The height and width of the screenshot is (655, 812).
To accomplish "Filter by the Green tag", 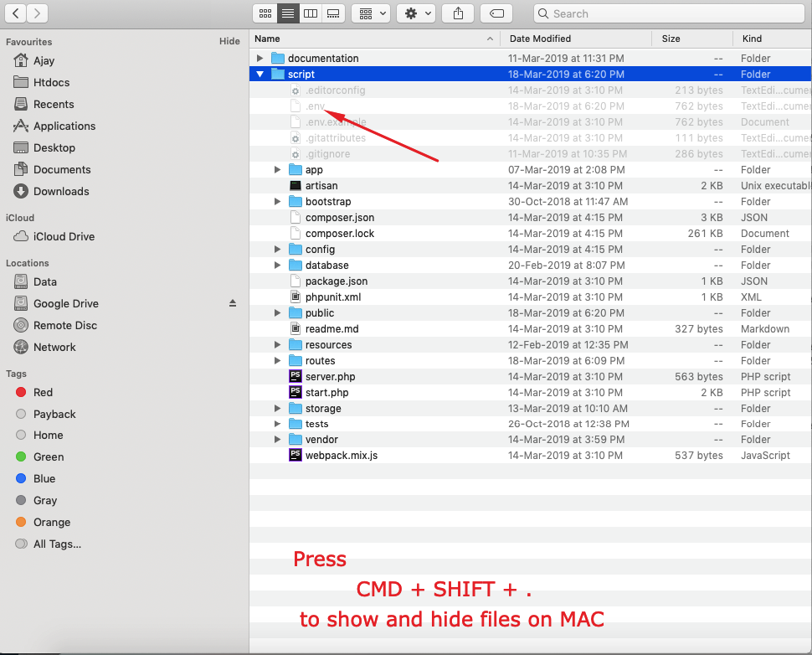I will click(49, 457).
